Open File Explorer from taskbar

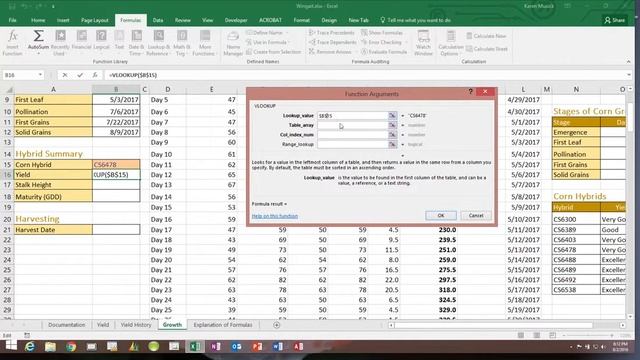50,347
